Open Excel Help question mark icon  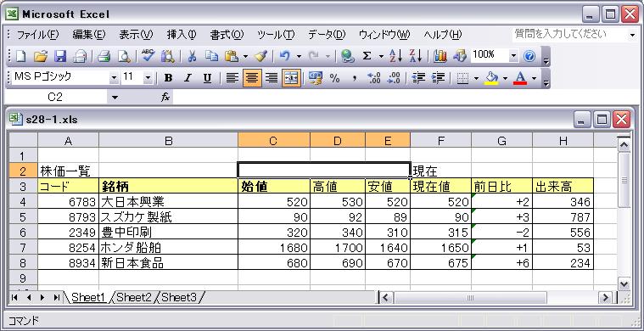pos(529,56)
